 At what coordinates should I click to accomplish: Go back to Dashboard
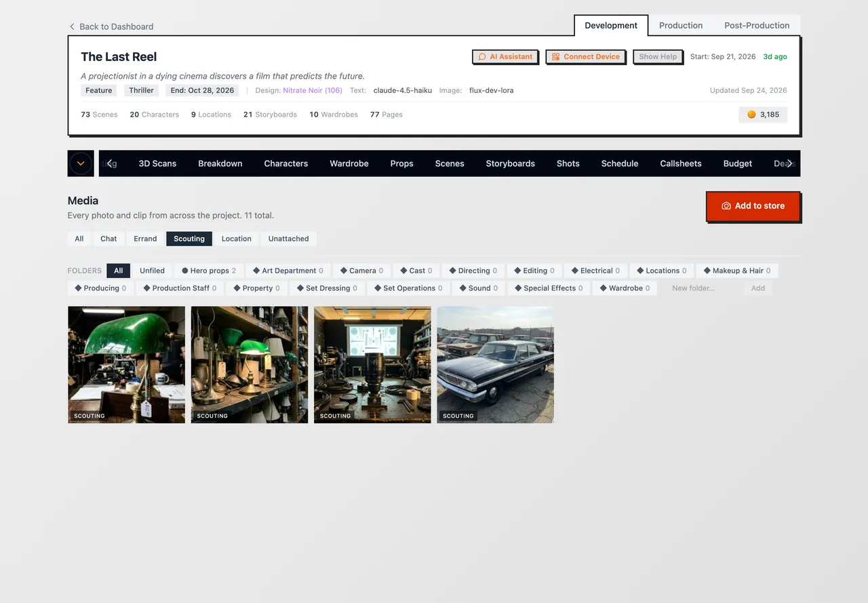coord(111,26)
